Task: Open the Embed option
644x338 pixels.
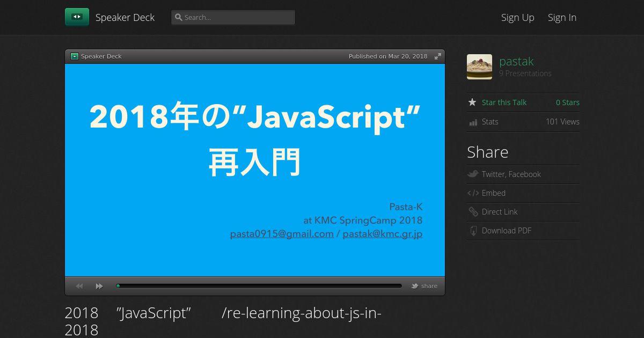Action: [x=494, y=193]
